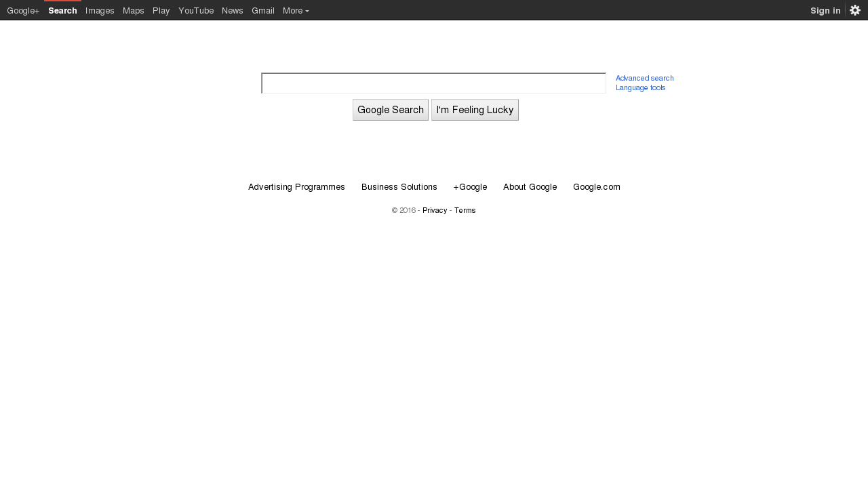Open YouTube from the top bar
Screen dimensions: 868x488
click(x=196, y=10)
